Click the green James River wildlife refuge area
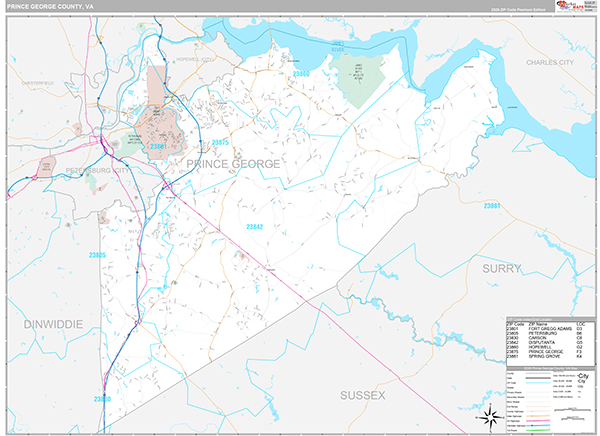This screenshot has height=436, width=600. click(x=358, y=78)
